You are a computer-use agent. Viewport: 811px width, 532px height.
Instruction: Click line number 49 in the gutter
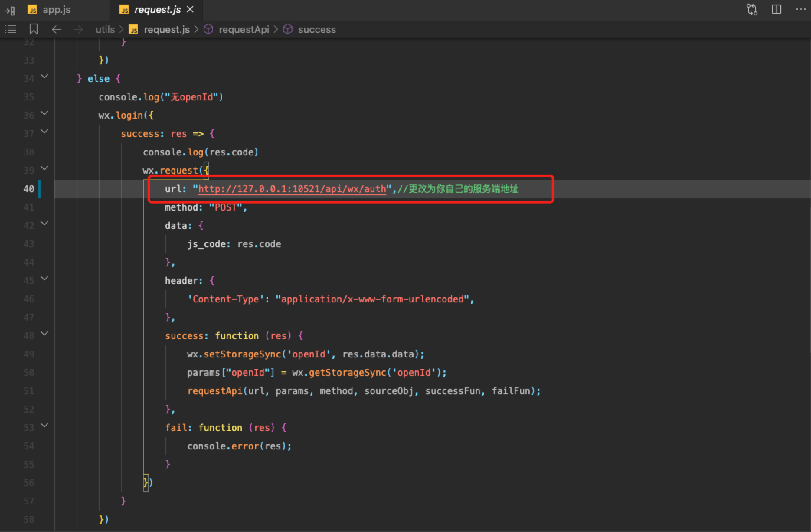[29, 354]
